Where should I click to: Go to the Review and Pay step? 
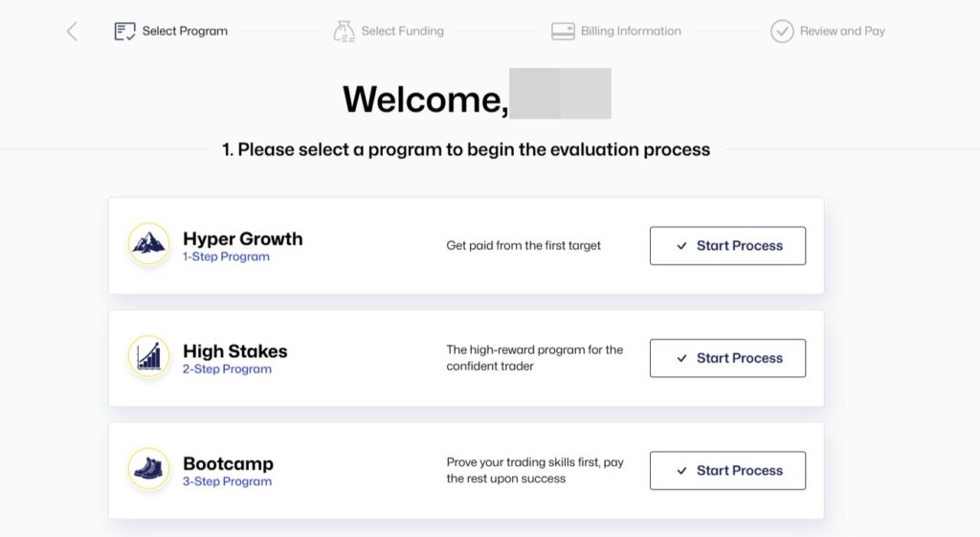pyautogui.click(x=842, y=32)
